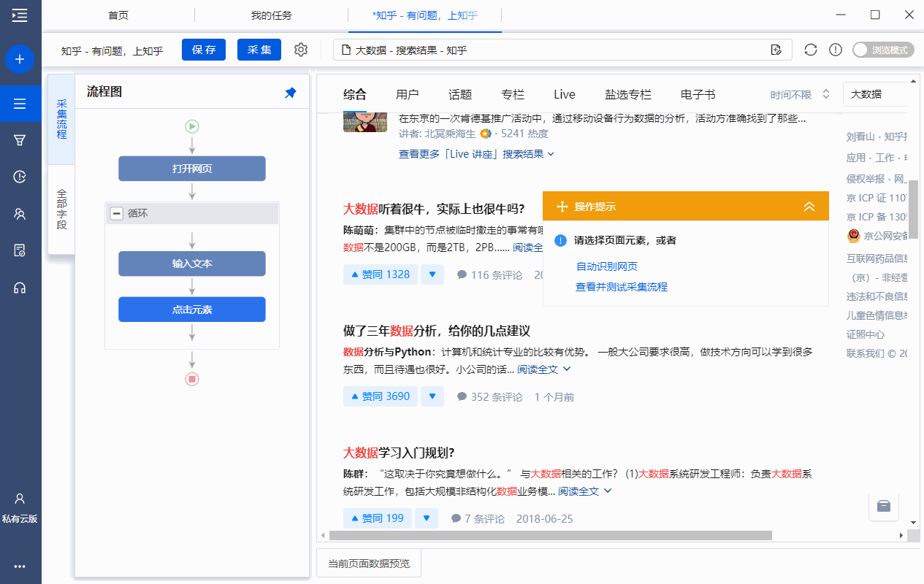This screenshot has height=584, width=924.
Task: Switch to 采集流程 side tab
Action: pyautogui.click(x=61, y=119)
